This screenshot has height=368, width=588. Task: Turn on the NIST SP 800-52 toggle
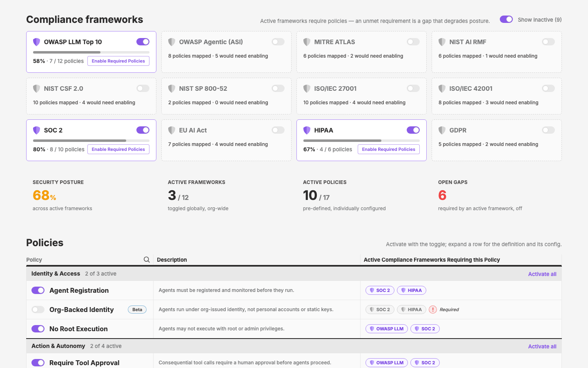click(x=278, y=88)
